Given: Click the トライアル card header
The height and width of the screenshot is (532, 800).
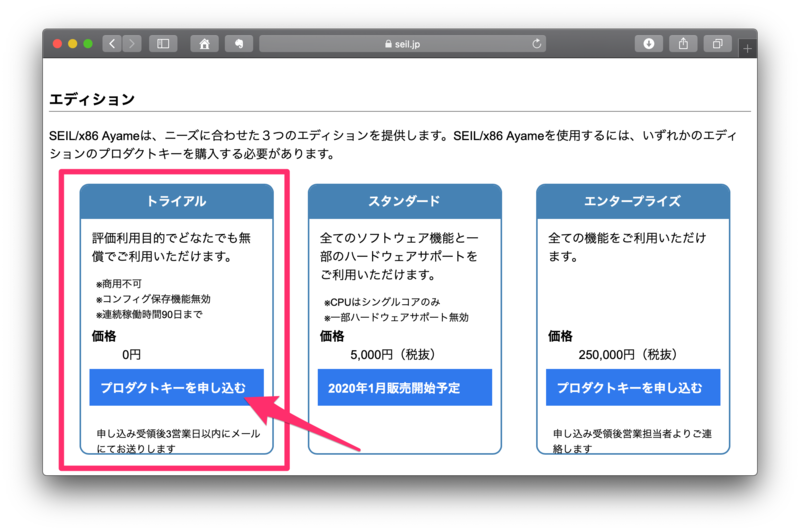Looking at the screenshot, I should pos(177,201).
